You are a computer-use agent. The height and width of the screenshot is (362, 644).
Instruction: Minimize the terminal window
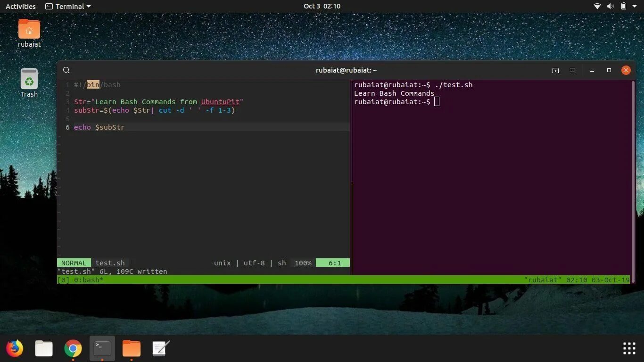coord(592,70)
